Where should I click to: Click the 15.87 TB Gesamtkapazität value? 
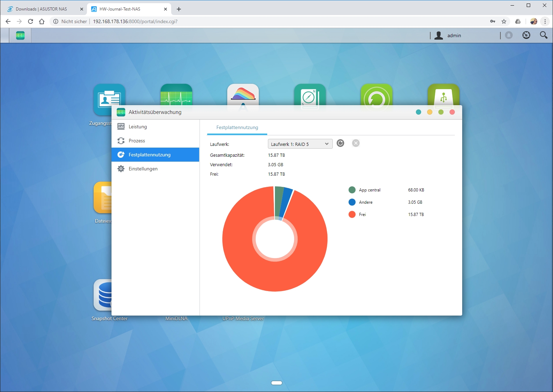click(276, 155)
